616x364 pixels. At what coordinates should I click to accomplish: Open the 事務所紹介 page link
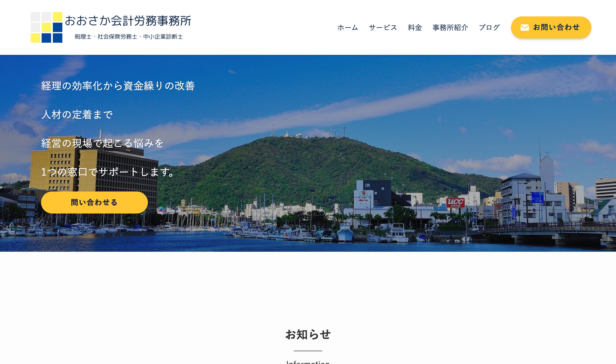click(x=450, y=27)
